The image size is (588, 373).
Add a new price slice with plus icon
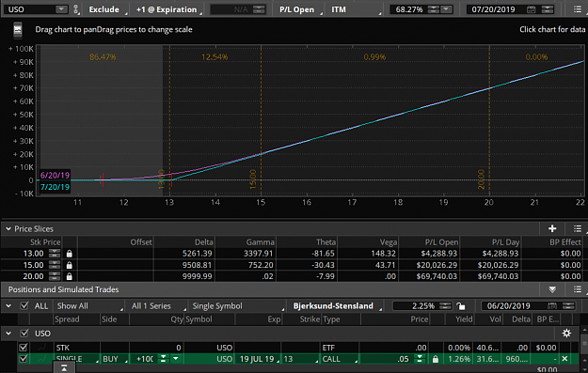tap(552, 228)
